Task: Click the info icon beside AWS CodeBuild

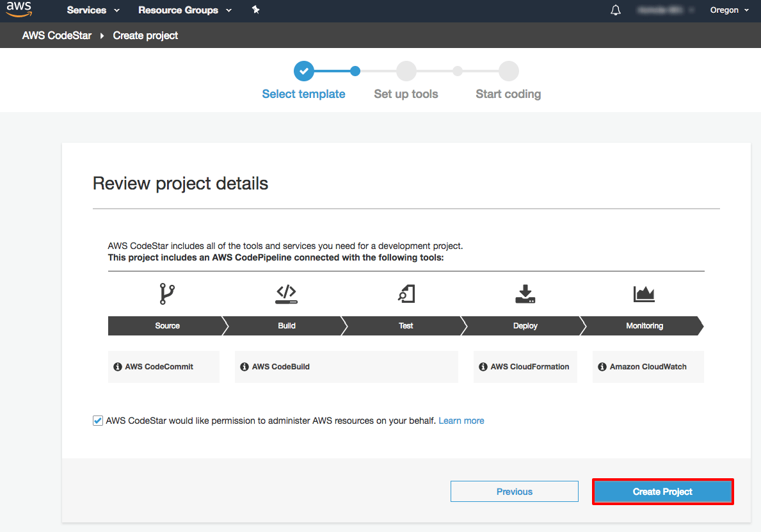Action: (x=244, y=367)
